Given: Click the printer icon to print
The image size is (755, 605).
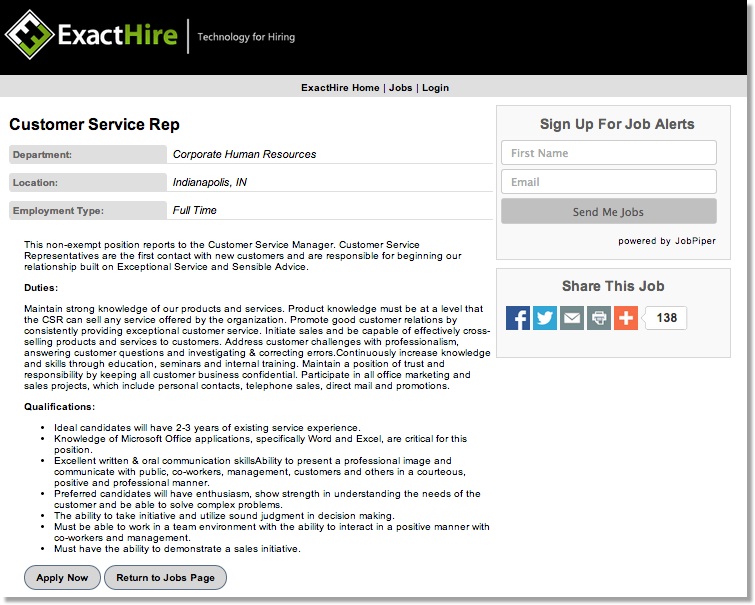Looking at the screenshot, I should point(599,318).
